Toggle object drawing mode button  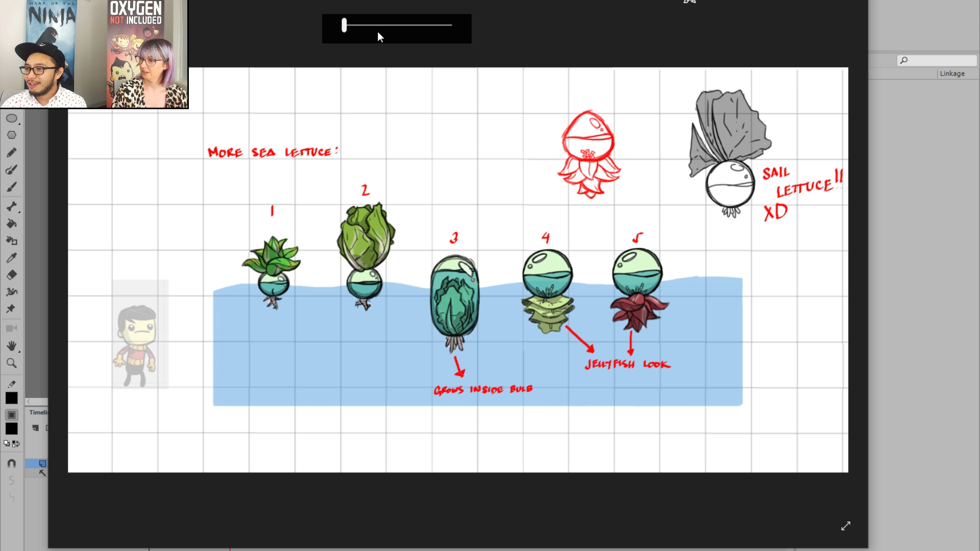[x=11, y=415]
